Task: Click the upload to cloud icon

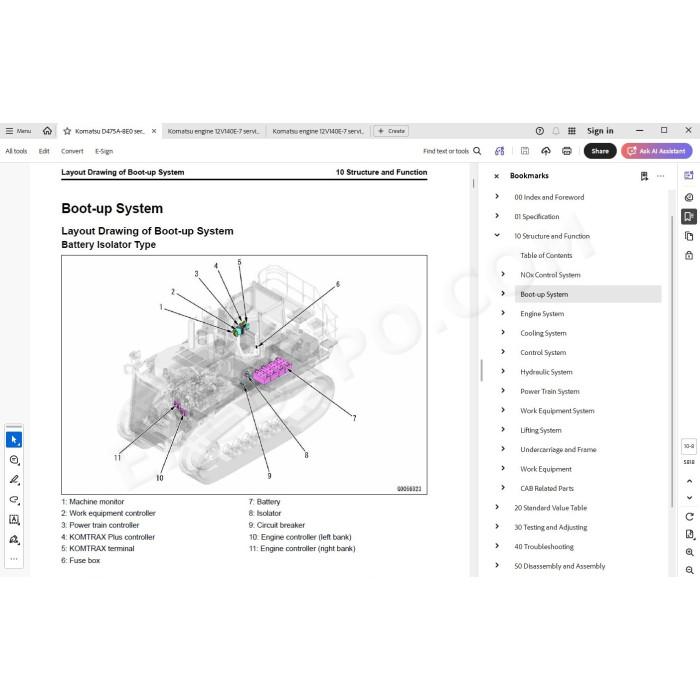Action: point(546,151)
